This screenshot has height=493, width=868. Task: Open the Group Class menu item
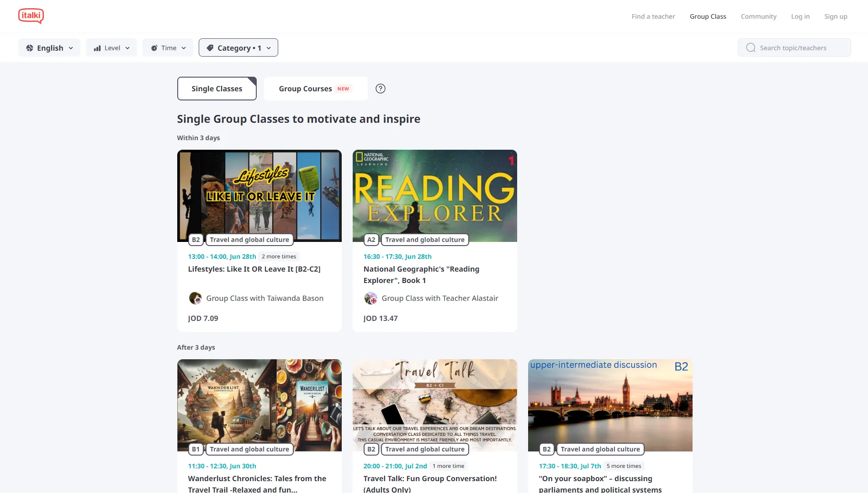point(708,16)
